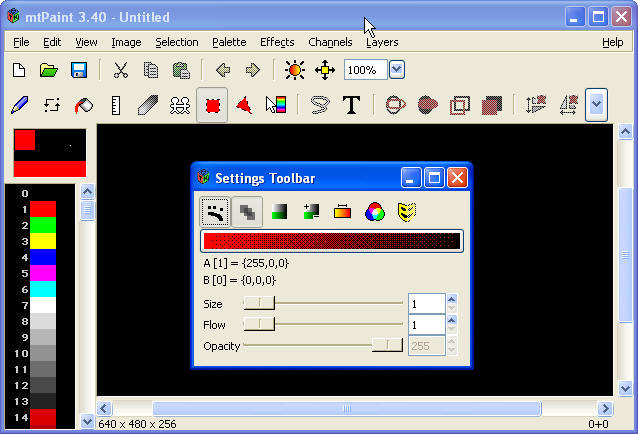Cut the selection with the scissors icon
Image resolution: width=638 pixels, height=434 pixels.
click(120, 70)
